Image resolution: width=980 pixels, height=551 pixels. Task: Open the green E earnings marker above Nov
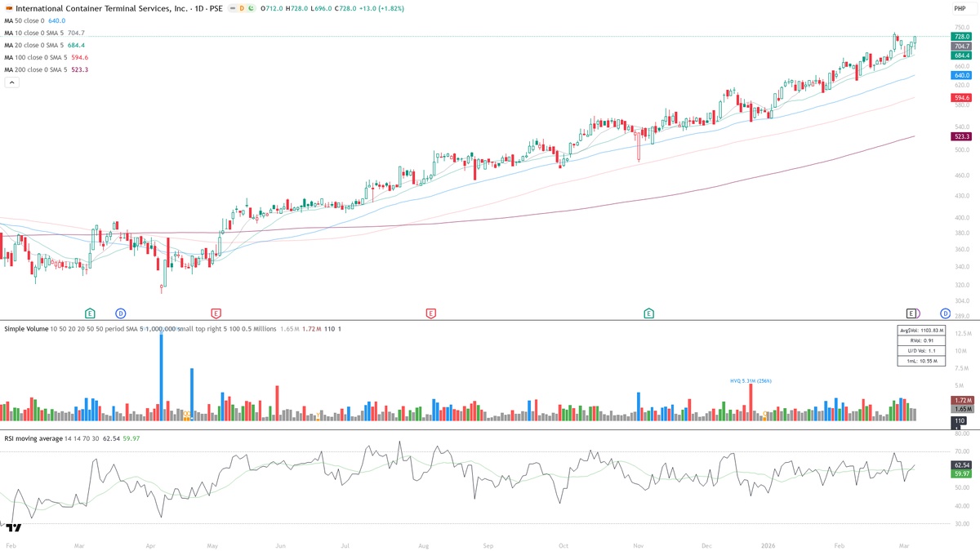pyautogui.click(x=648, y=313)
